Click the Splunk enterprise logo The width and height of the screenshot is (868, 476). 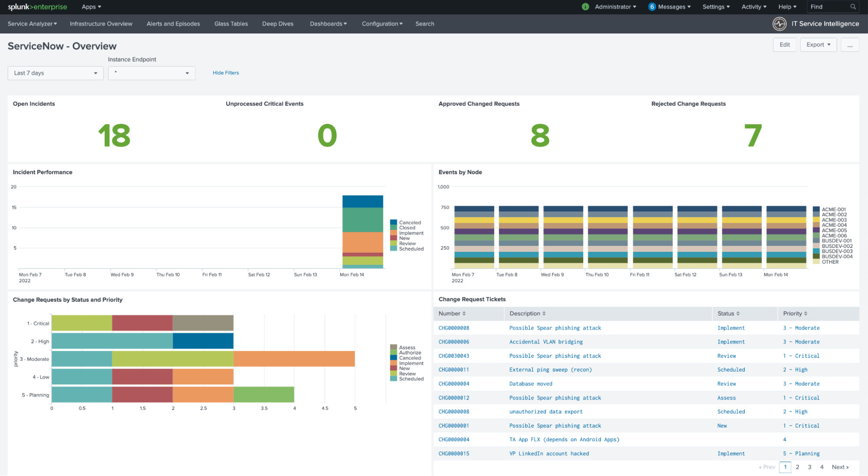coord(37,7)
